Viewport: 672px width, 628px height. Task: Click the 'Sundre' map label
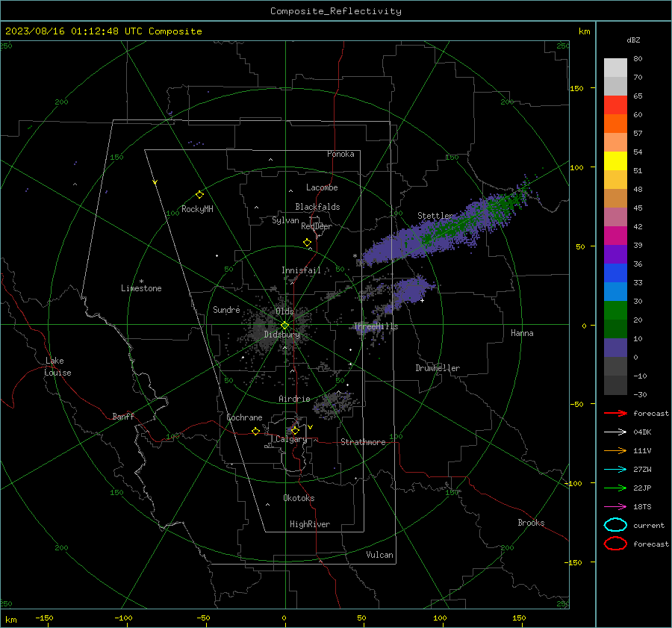pos(226,309)
